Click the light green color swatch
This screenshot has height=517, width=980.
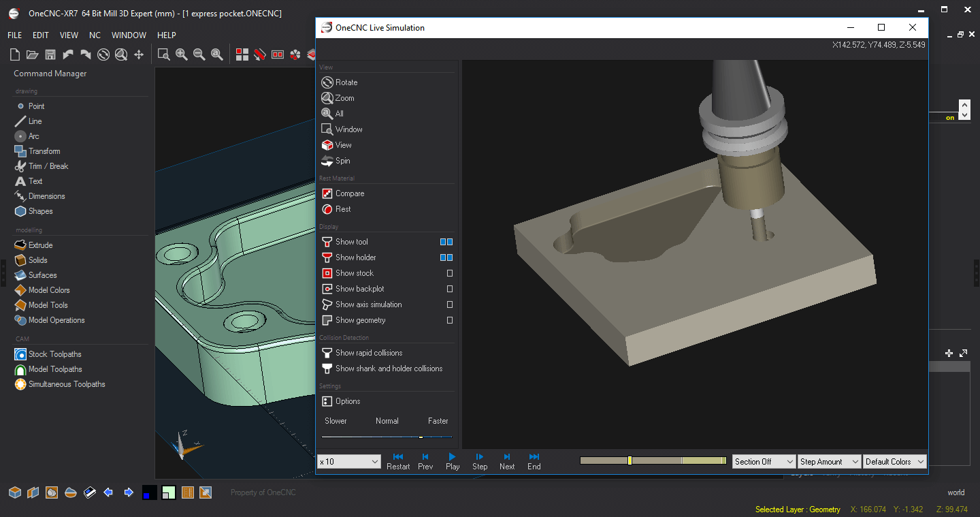[x=169, y=492]
